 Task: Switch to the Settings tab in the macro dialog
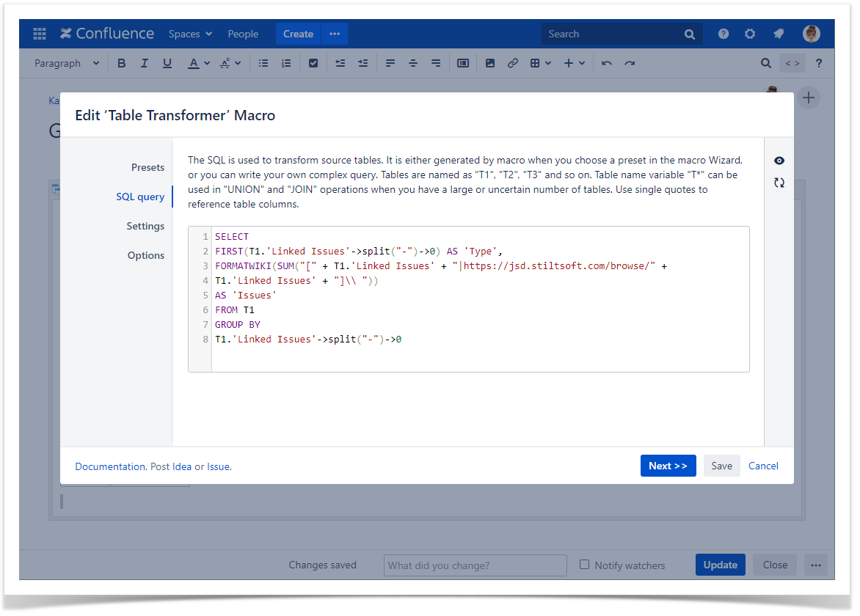[145, 227]
